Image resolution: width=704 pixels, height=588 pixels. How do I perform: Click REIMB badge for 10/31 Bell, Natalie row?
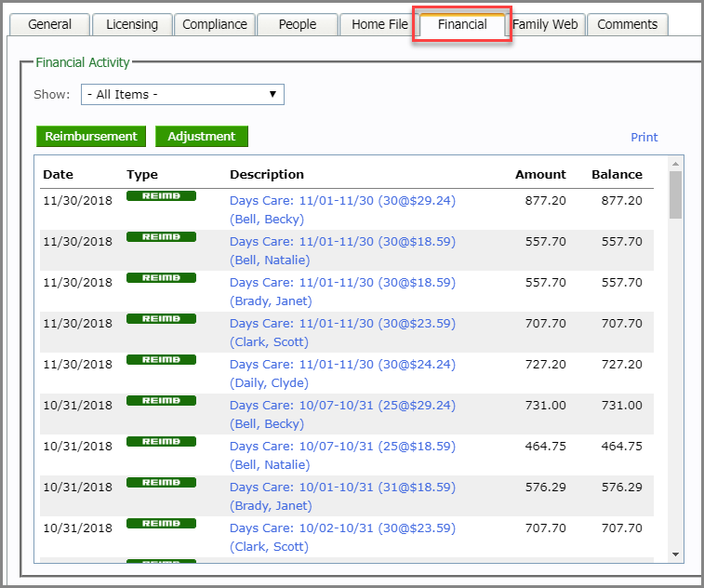tap(161, 442)
